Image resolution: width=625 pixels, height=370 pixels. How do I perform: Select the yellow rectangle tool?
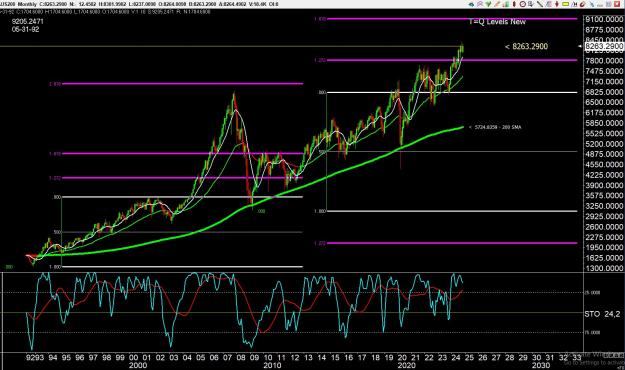pos(566,4)
